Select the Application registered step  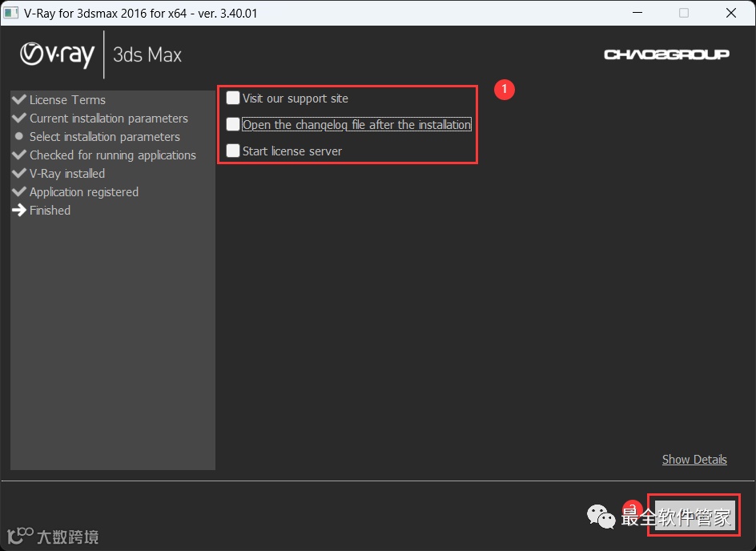point(84,192)
